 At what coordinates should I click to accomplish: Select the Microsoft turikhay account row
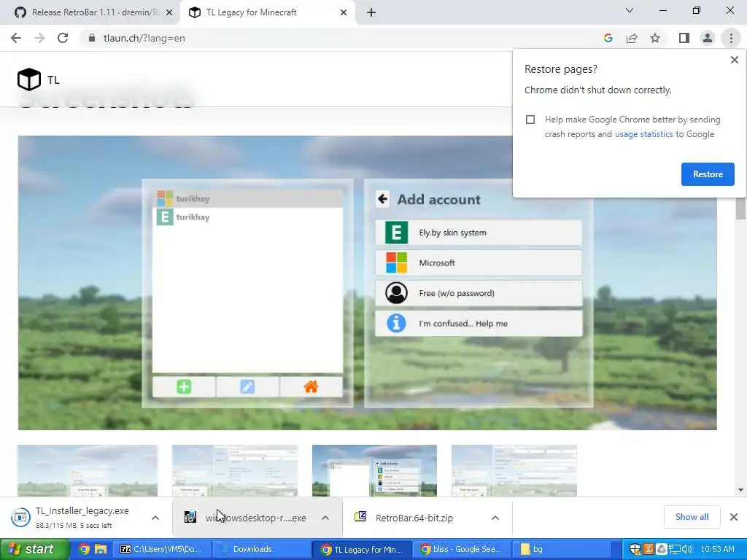(248, 198)
